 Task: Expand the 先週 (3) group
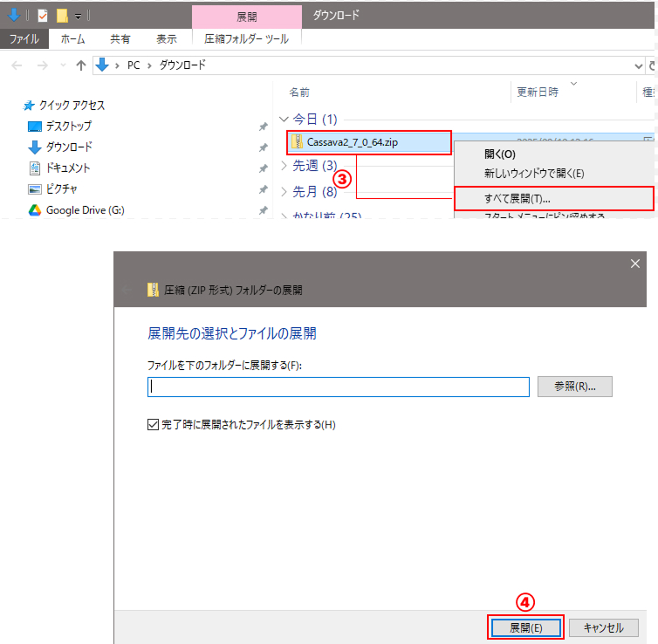(x=283, y=165)
